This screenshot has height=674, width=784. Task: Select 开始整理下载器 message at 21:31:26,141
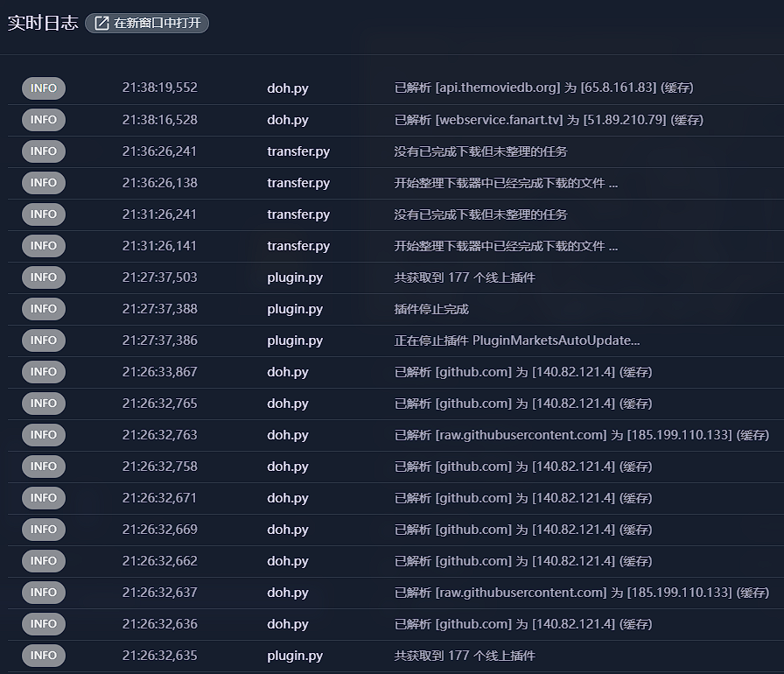click(x=506, y=246)
